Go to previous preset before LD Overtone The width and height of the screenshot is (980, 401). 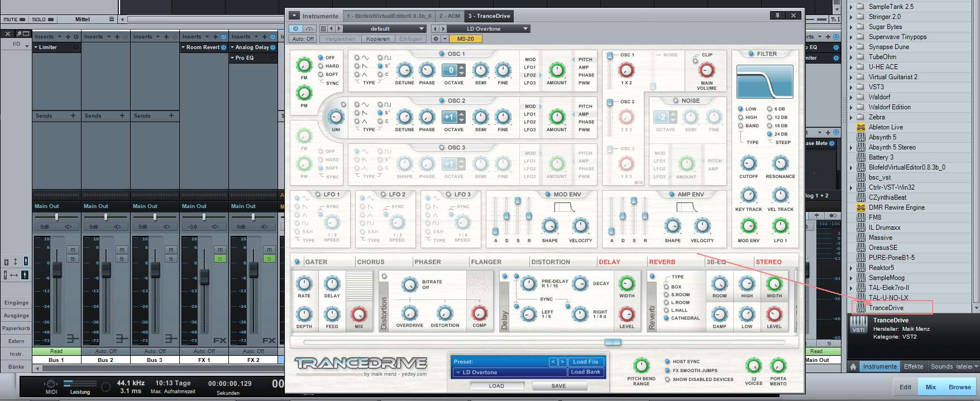(436, 28)
